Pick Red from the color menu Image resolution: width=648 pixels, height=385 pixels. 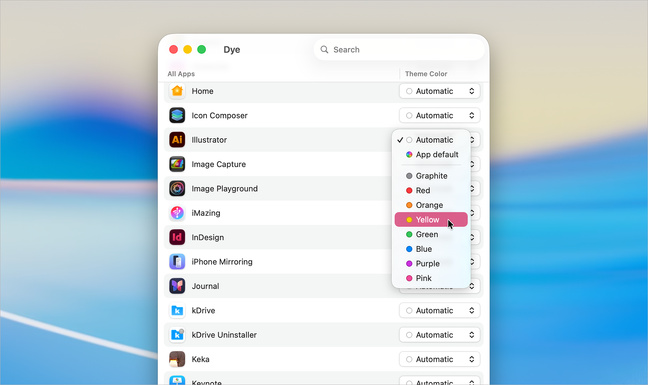point(431,190)
